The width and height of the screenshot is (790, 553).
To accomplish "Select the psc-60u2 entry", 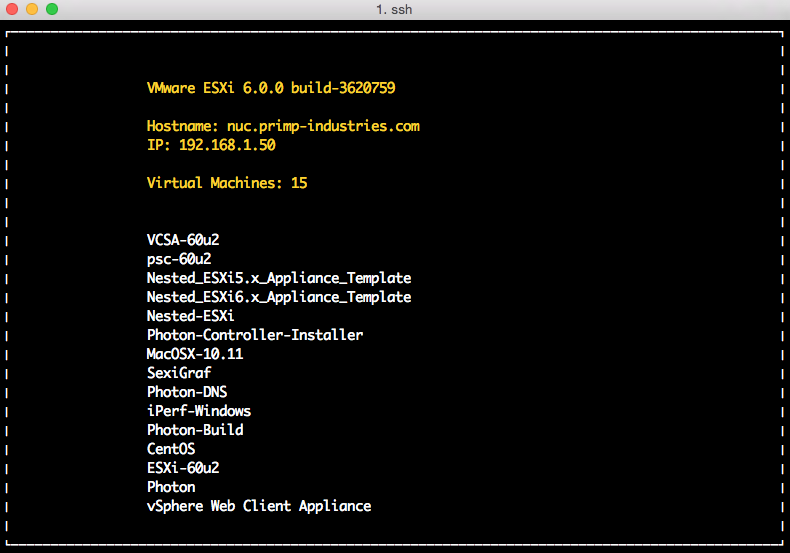I will click(179, 259).
